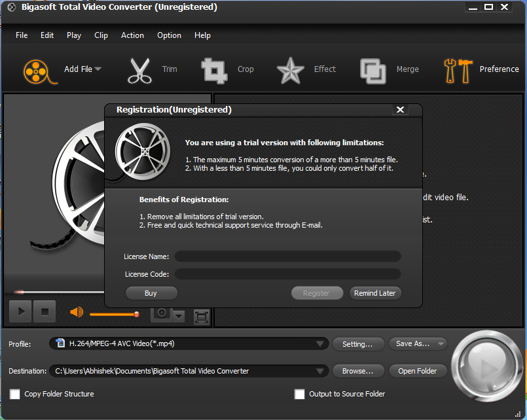Close the Registration dialog
This screenshot has height=420, width=527.
tap(400, 110)
